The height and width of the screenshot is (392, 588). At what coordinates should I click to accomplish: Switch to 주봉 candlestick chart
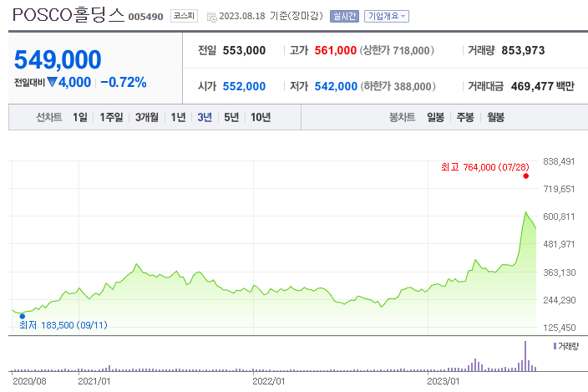(x=465, y=117)
